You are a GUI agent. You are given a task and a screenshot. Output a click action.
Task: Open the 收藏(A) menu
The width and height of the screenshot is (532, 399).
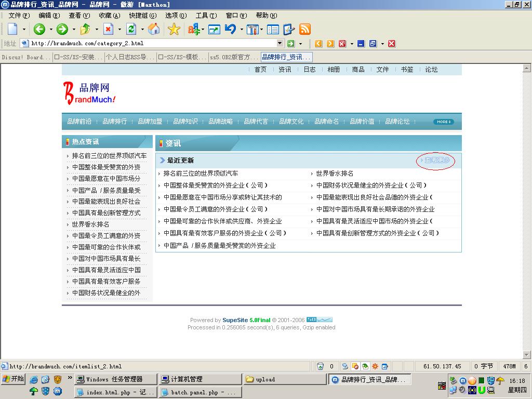click(x=109, y=16)
